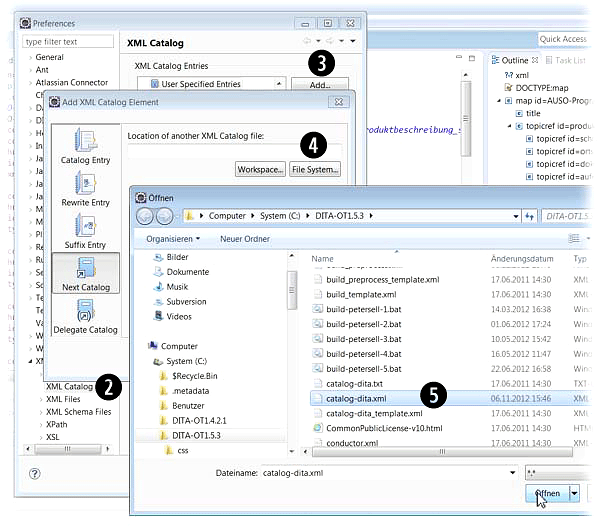The image size is (600, 532).
Task: Click the build-petersell-1.bat file icon
Action: (x=317, y=309)
